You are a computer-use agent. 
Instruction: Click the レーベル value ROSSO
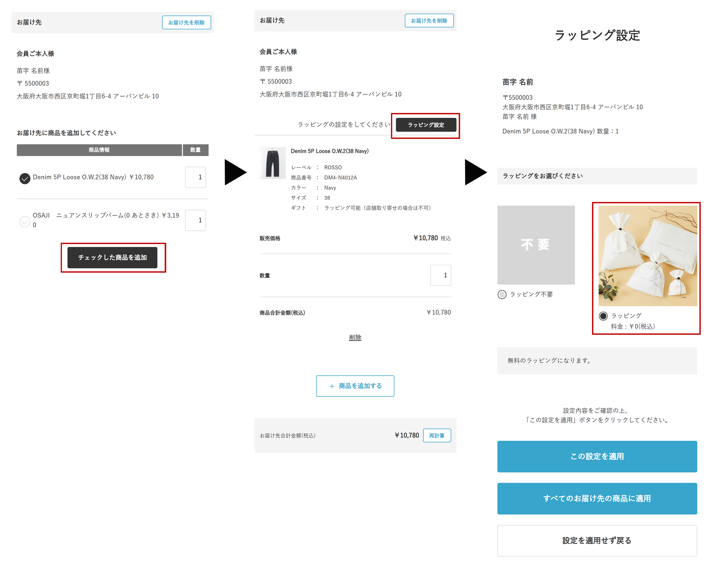[333, 167]
